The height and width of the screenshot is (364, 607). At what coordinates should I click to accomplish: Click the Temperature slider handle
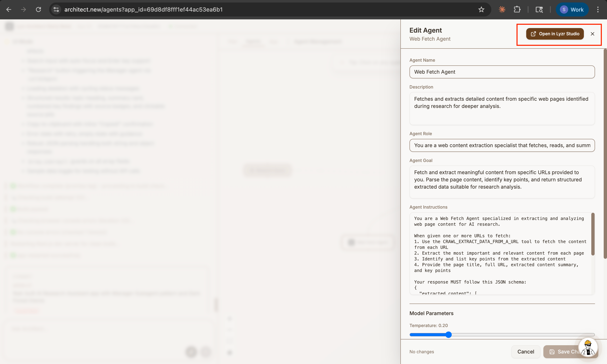[x=448, y=334]
